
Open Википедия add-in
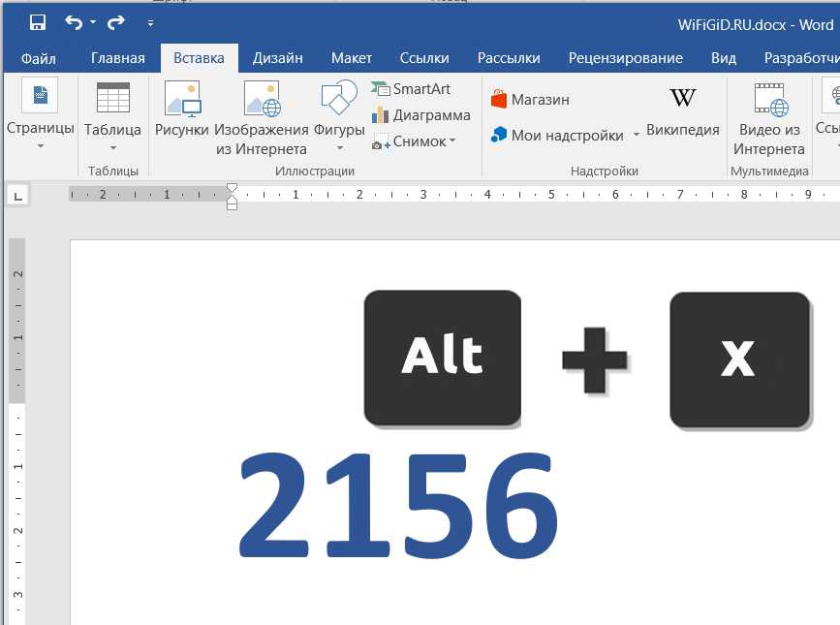[682, 100]
